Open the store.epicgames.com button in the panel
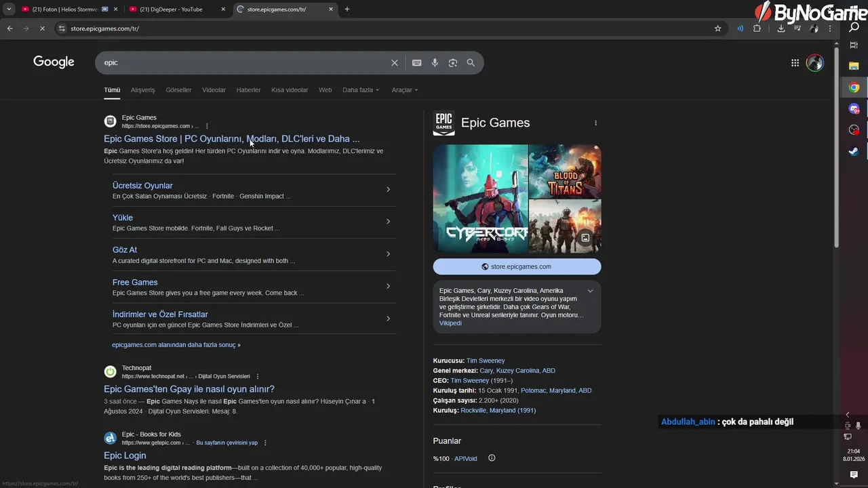 pos(517,266)
